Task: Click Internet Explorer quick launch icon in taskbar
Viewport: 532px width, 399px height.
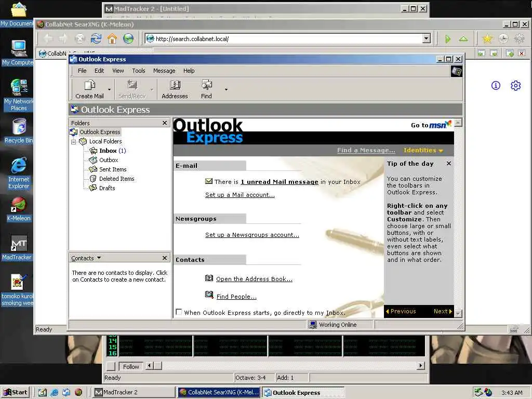Action: [x=54, y=393]
